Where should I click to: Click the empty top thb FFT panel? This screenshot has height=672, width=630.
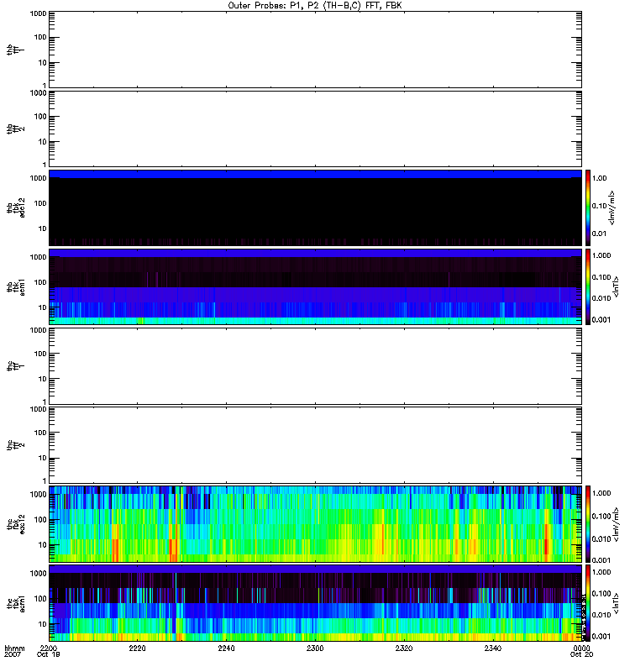click(315, 49)
